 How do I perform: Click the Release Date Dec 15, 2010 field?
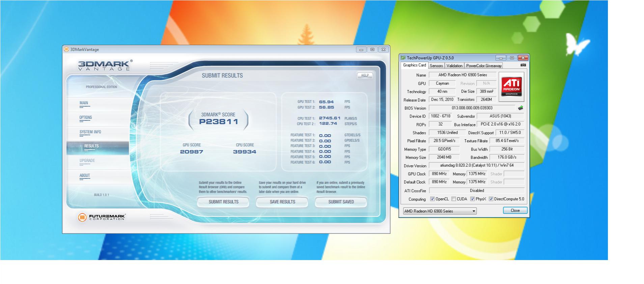coord(442,100)
